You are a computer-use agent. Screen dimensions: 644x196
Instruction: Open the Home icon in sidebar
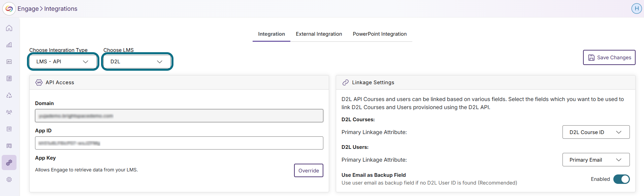point(9,28)
